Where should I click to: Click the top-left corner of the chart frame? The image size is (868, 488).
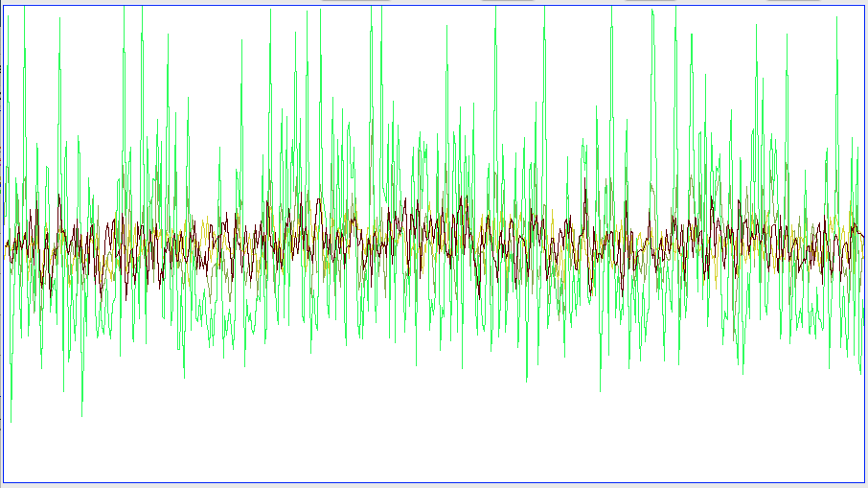3,5
